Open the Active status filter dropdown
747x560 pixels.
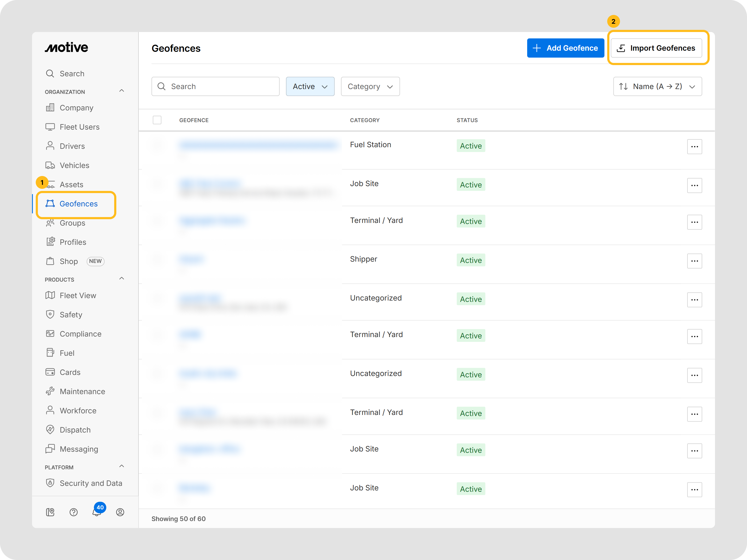[310, 86]
